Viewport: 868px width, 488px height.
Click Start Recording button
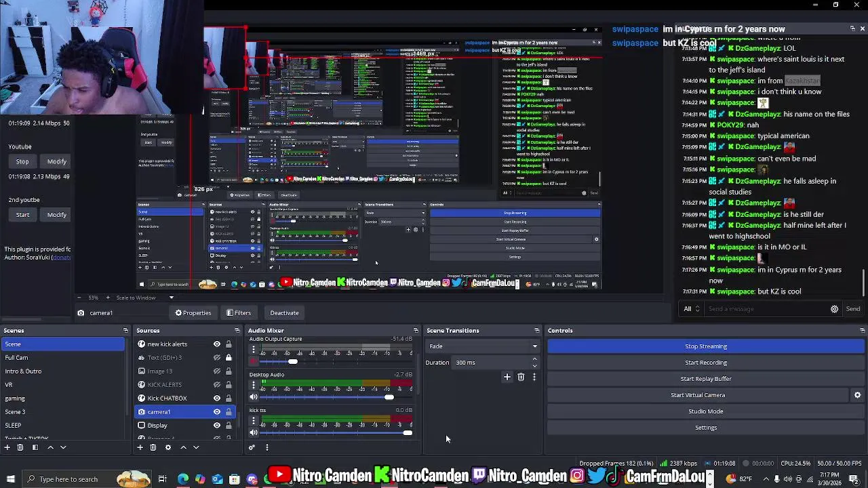click(x=706, y=363)
